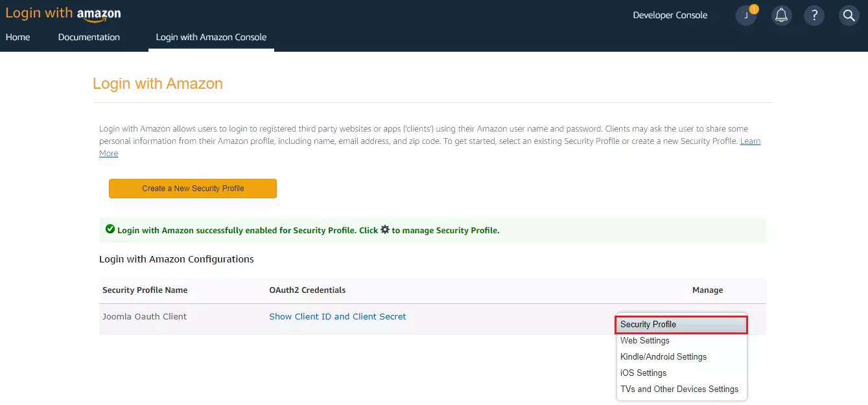
Task: Click the user account avatar icon
Action: coord(746,16)
